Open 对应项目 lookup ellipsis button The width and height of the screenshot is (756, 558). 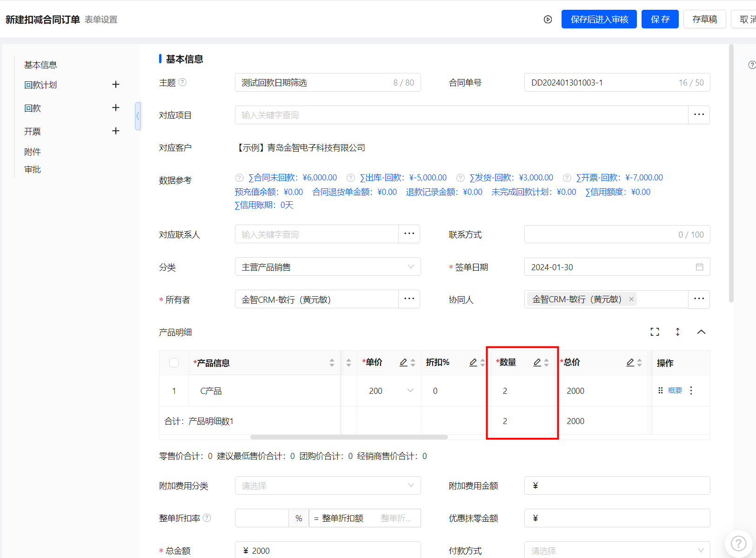[699, 114]
